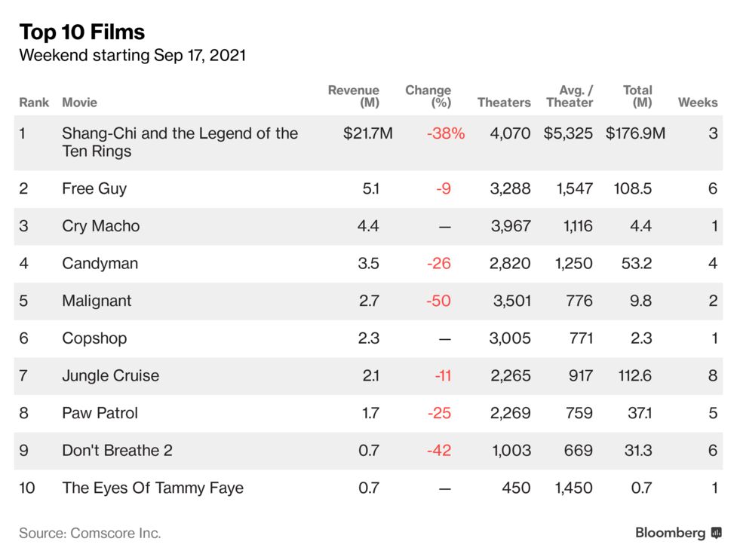Select the Don't Breathe 2 title

coord(117,451)
